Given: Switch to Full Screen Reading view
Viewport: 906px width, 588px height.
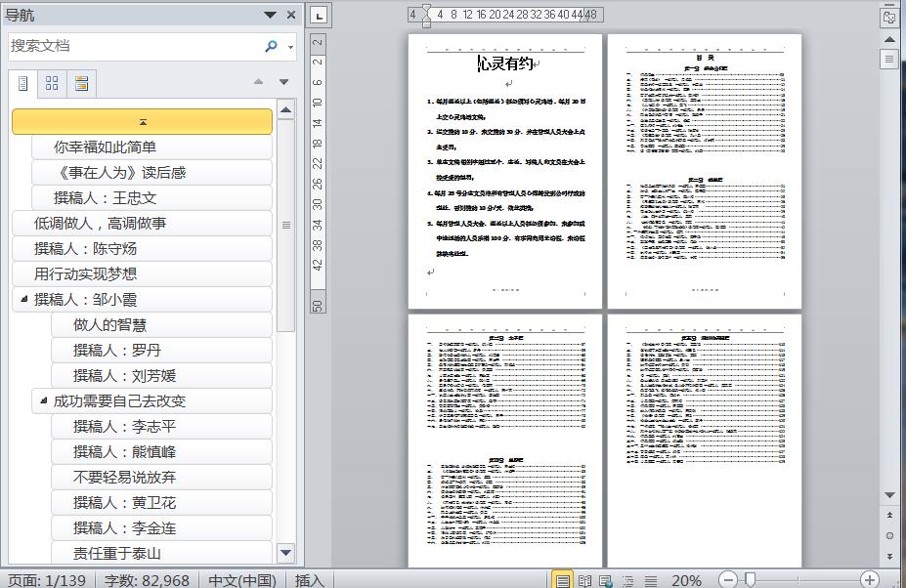Looking at the screenshot, I should [x=584, y=580].
